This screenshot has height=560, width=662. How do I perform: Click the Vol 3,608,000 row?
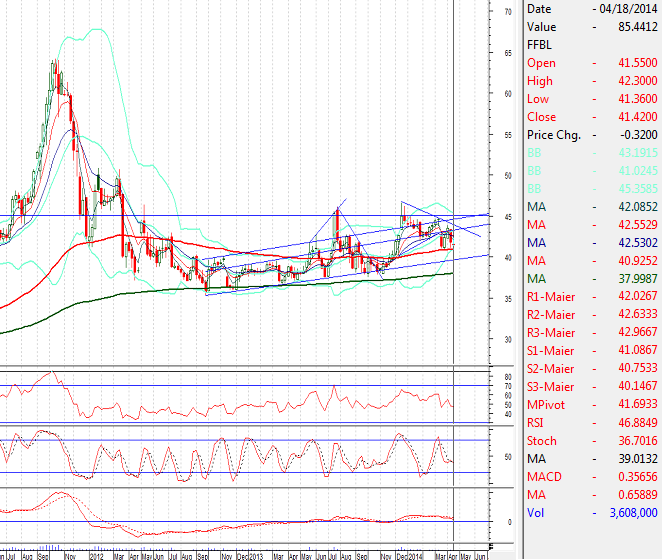point(591,512)
